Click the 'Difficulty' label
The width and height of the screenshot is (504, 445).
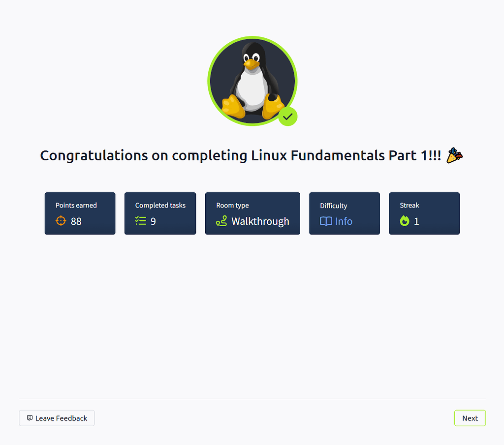pyautogui.click(x=334, y=206)
